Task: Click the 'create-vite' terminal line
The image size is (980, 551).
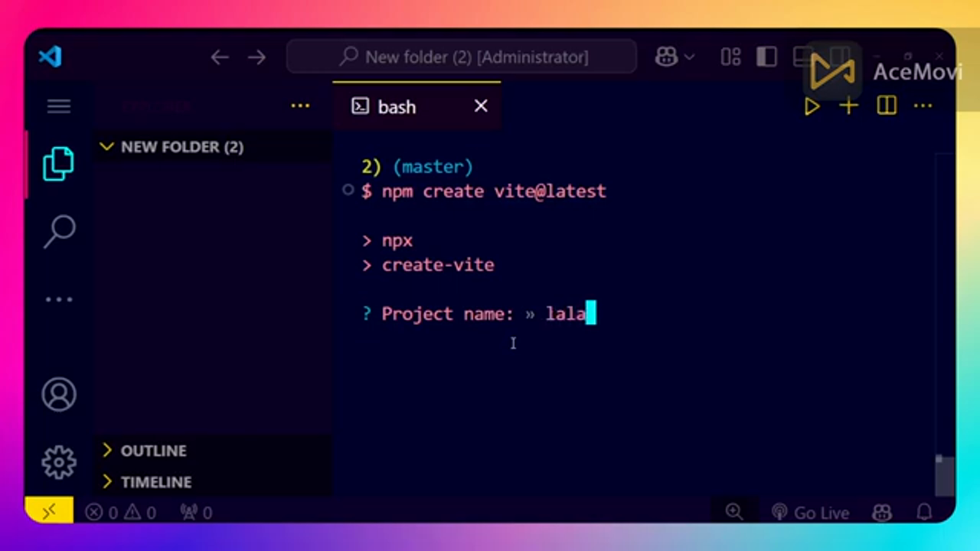Action: point(438,266)
